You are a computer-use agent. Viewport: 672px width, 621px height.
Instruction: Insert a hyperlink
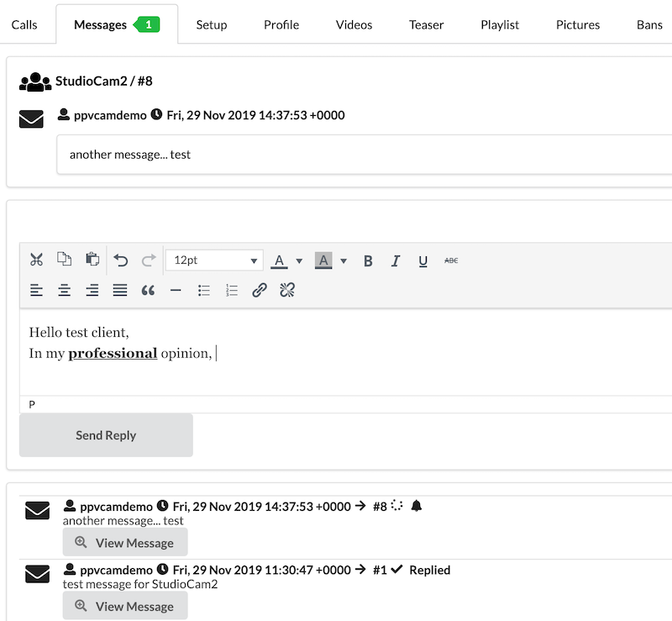click(260, 291)
